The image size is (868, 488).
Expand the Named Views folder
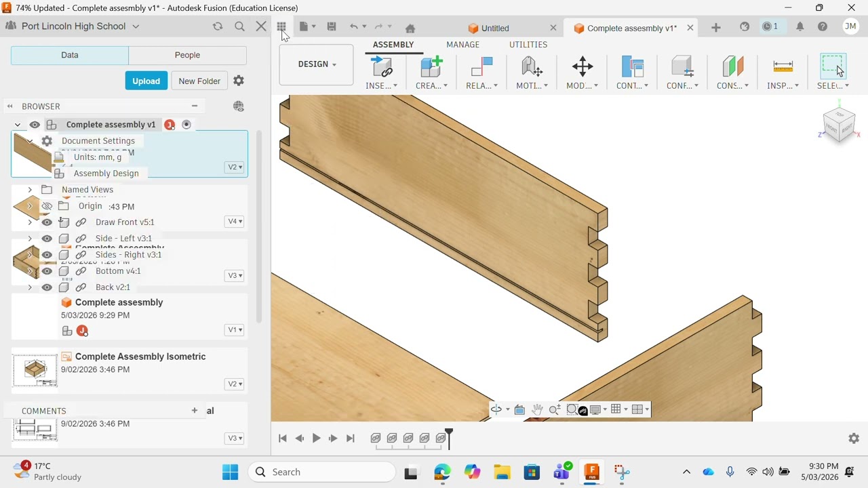(x=30, y=190)
